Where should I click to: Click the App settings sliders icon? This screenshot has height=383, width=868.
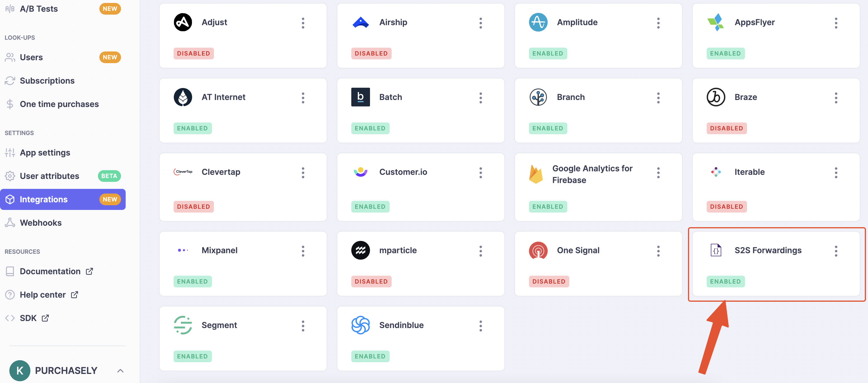pos(10,153)
